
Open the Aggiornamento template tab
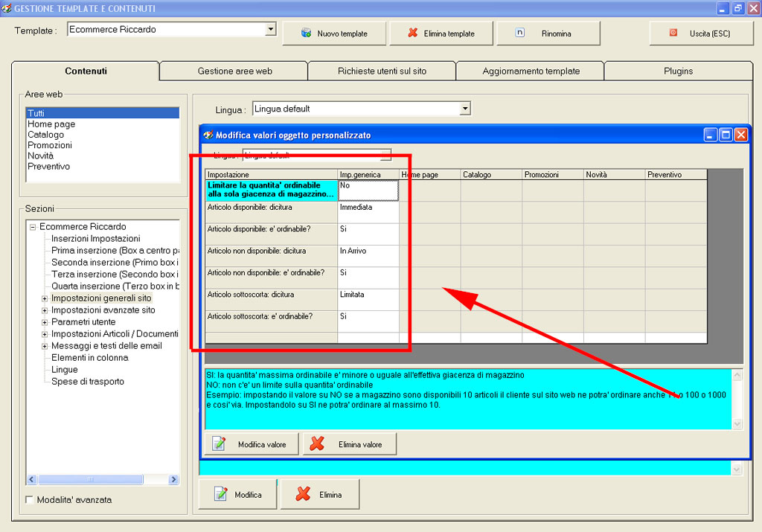click(x=531, y=71)
